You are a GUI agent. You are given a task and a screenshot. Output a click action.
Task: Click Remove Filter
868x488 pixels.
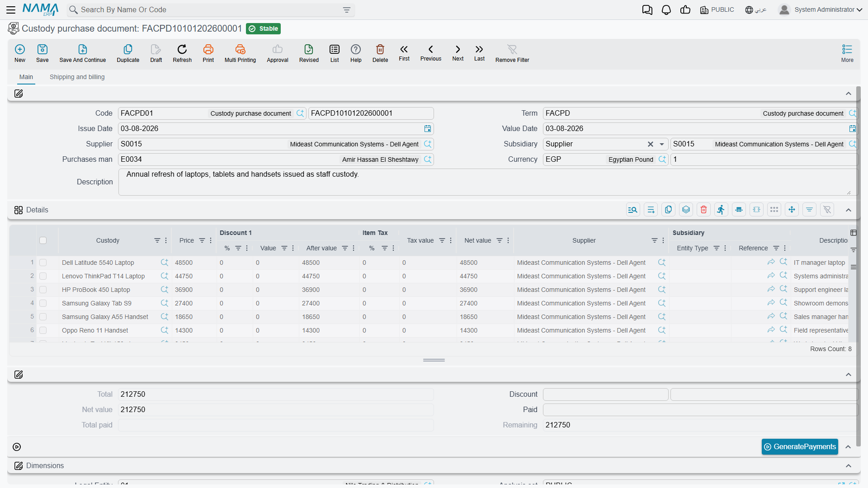tap(512, 53)
